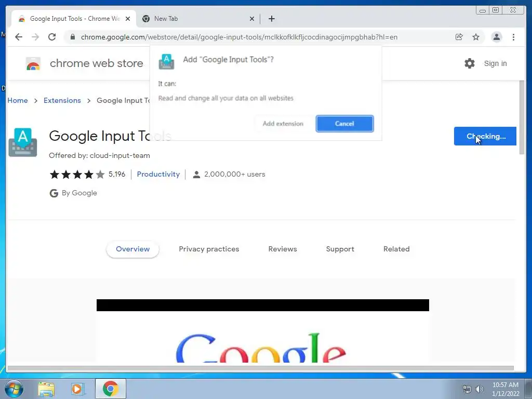Launch Windows Media Player from the taskbar
This screenshot has width=532, height=399.
(77, 389)
